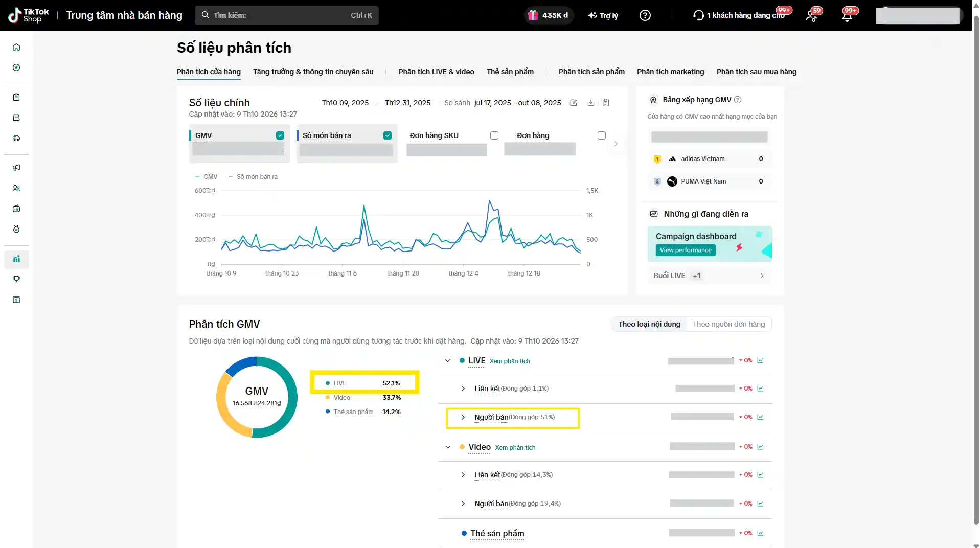Expand LIVE Người bán (Đóng góp 51%) row
Image resolution: width=980 pixels, height=548 pixels.
click(463, 417)
